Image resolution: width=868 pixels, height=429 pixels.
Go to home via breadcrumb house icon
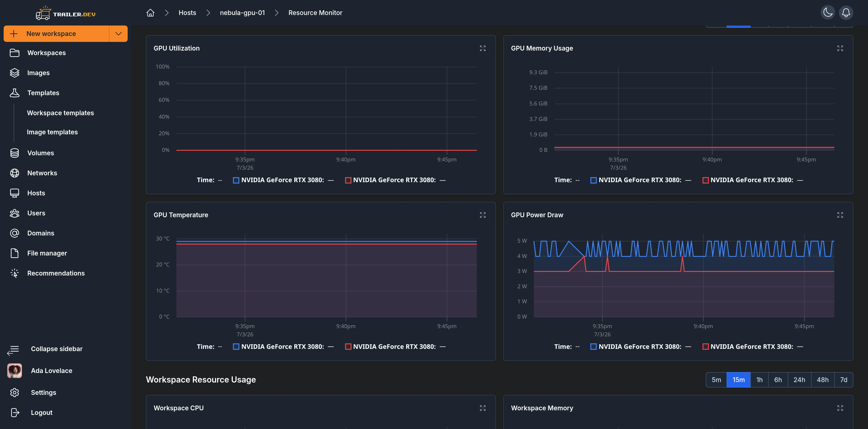(x=150, y=13)
